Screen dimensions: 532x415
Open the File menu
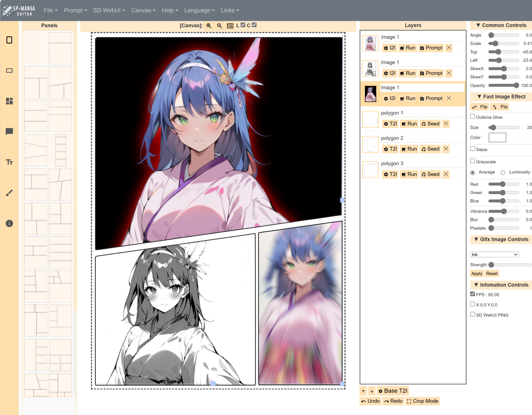[51, 11]
